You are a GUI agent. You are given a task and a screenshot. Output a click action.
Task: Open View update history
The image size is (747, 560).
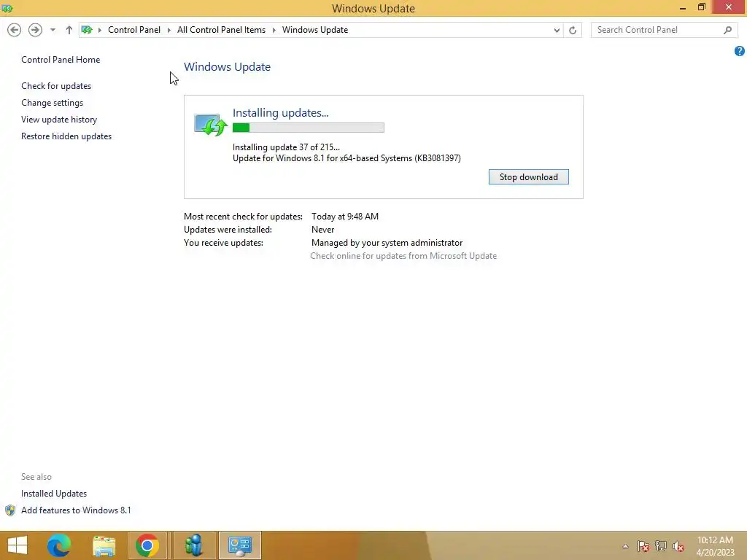[59, 120]
